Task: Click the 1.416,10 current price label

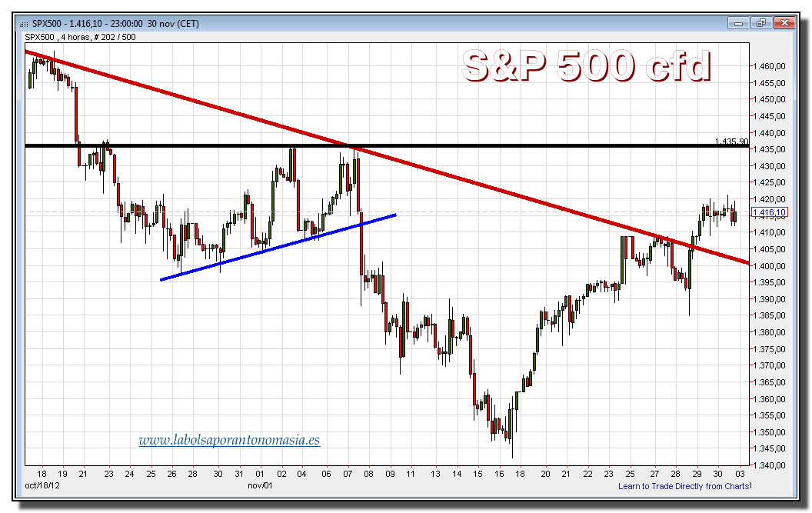Action: (x=769, y=212)
